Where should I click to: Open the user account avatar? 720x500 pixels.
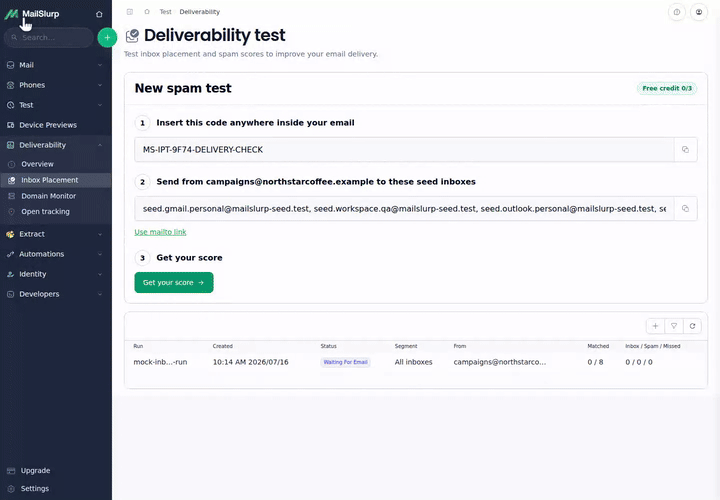699,12
